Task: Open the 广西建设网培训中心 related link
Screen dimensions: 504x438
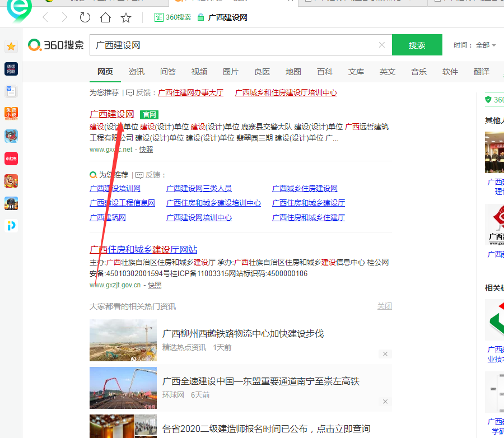Action: tap(199, 218)
